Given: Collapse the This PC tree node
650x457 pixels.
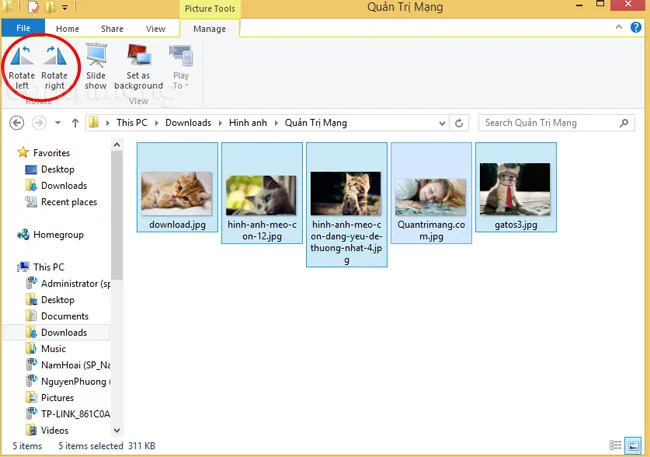Looking at the screenshot, I should [10, 268].
